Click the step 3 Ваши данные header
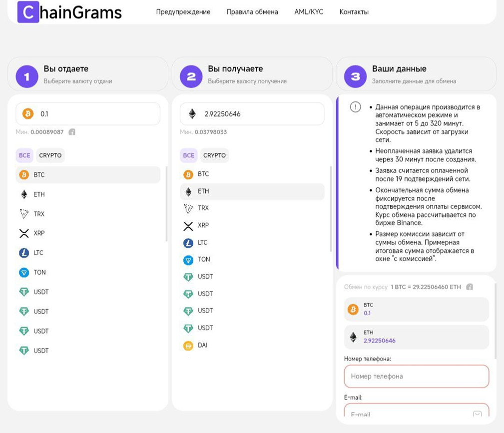The image size is (504, 433). (x=416, y=74)
